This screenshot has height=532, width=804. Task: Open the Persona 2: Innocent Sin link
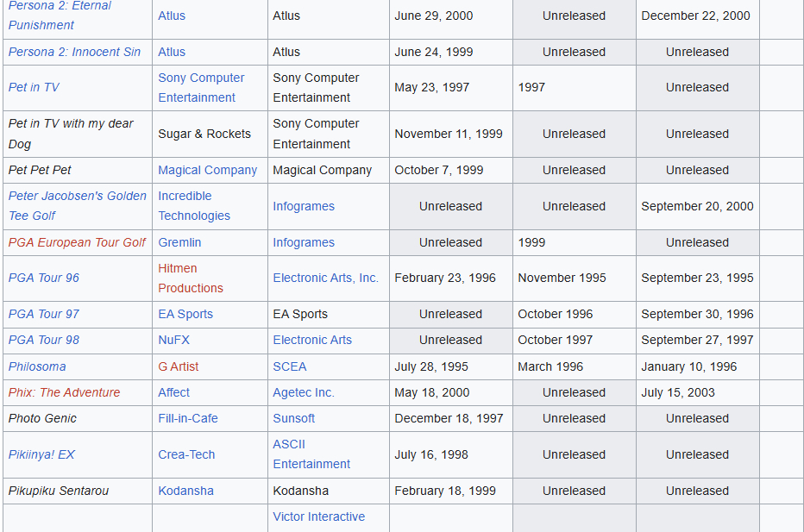[x=74, y=52]
